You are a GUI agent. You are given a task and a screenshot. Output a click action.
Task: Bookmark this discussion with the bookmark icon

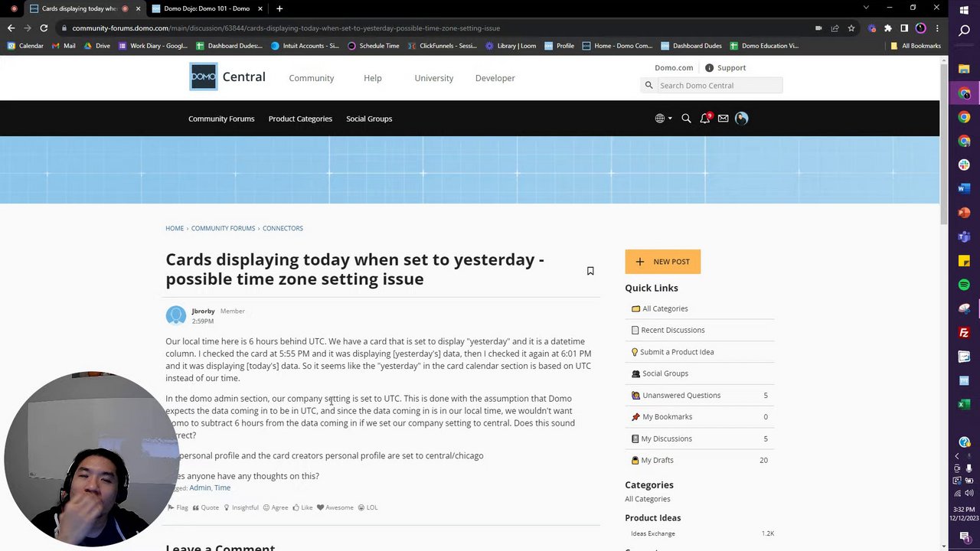click(x=590, y=271)
